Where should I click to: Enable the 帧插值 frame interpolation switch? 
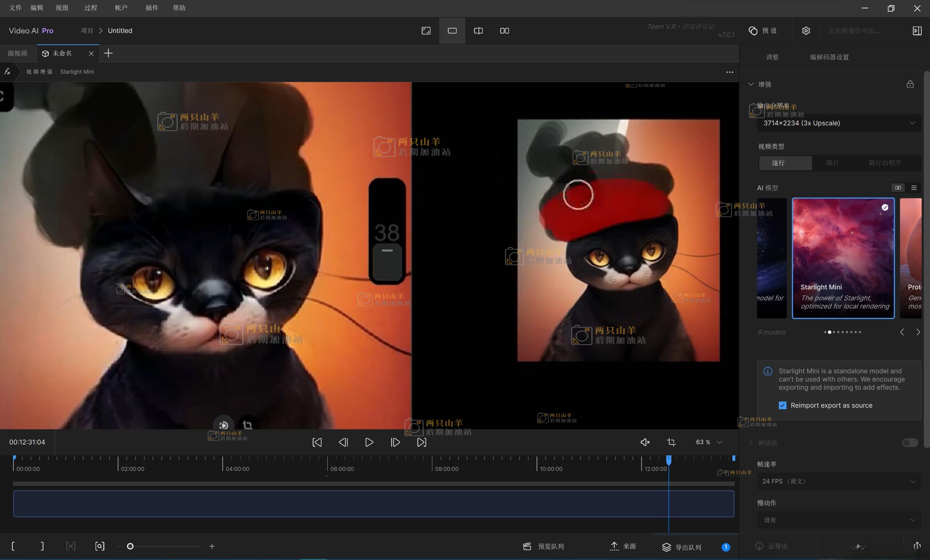[x=910, y=443]
